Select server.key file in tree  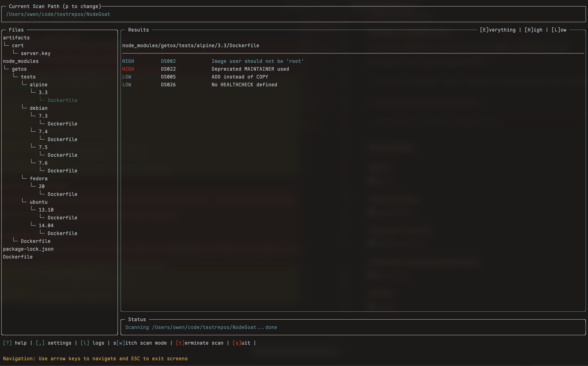tap(36, 53)
